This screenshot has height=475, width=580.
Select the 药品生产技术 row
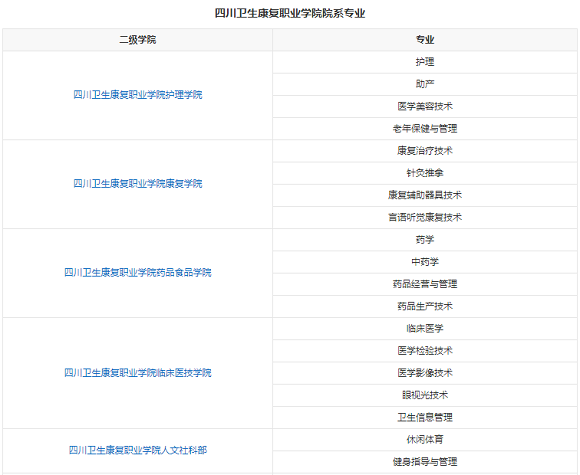click(425, 306)
